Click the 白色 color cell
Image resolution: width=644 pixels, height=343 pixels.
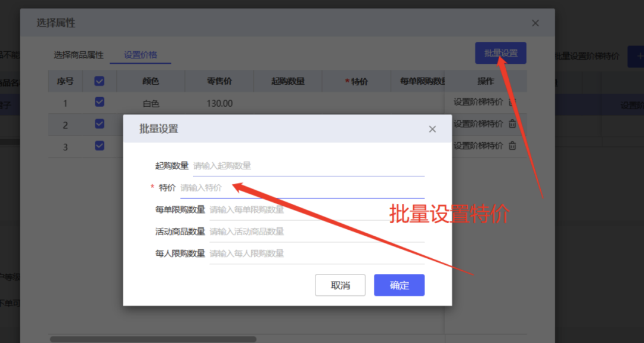(x=151, y=104)
